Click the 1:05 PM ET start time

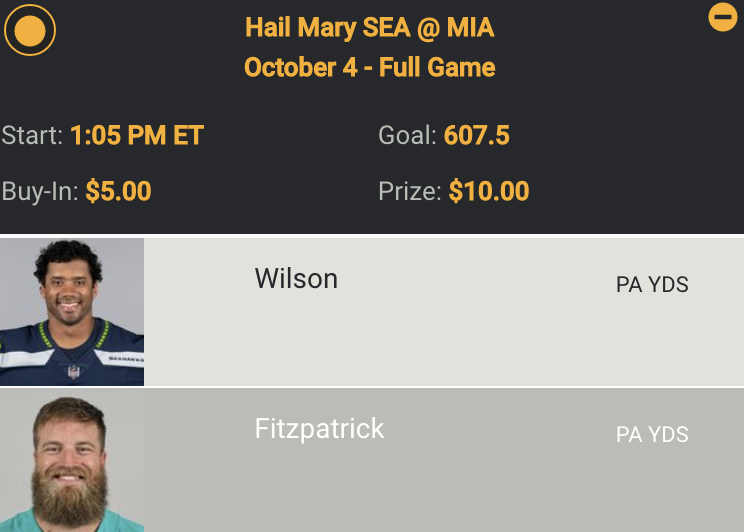click(137, 135)
